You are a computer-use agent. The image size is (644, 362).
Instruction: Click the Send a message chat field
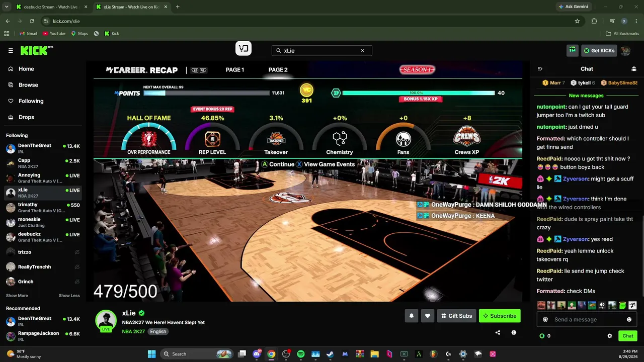click(x=587, y=320)
